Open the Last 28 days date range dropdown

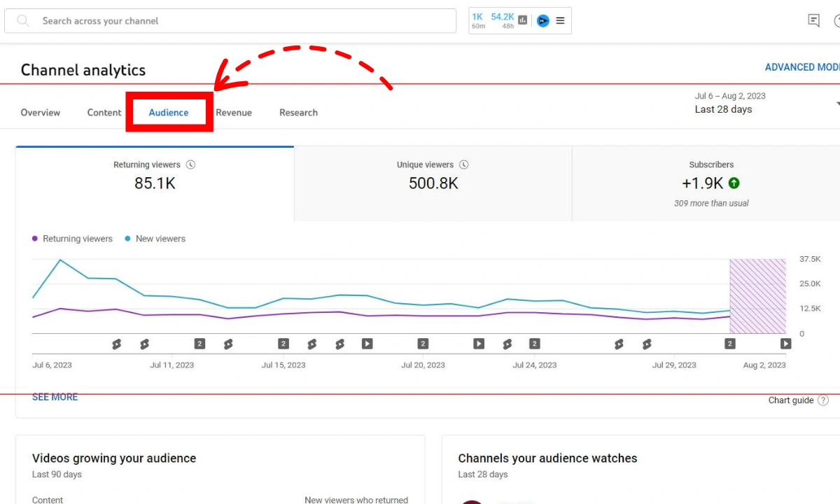pos(766,103)
